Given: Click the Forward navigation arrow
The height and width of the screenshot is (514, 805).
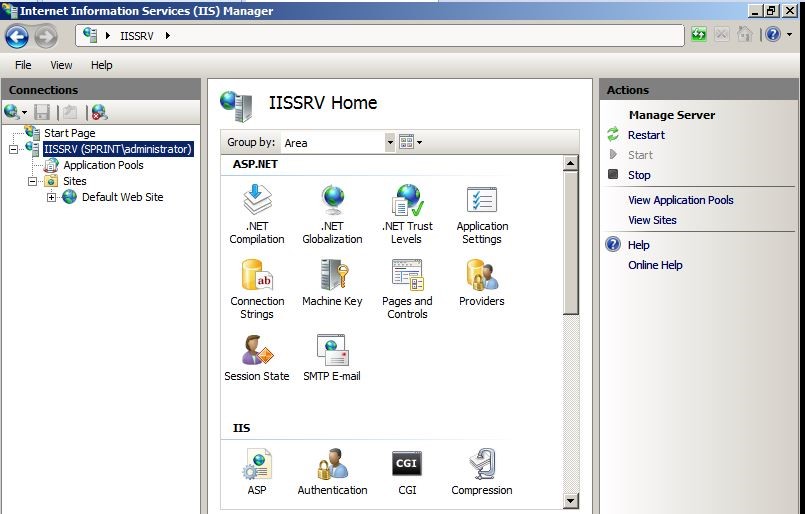Looking at the screenshot, I should pos(46,36).
